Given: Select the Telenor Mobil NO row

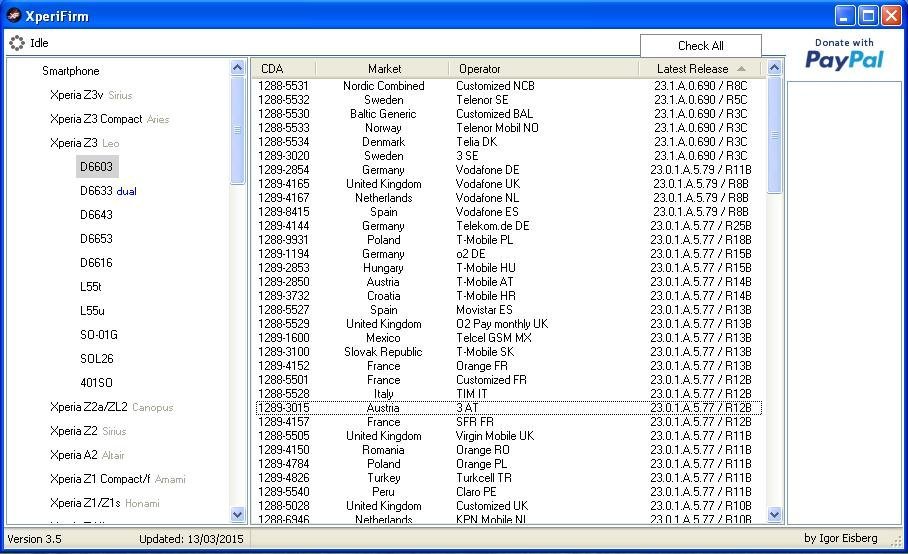Looking at the screenshot, I should coord(508,128).
